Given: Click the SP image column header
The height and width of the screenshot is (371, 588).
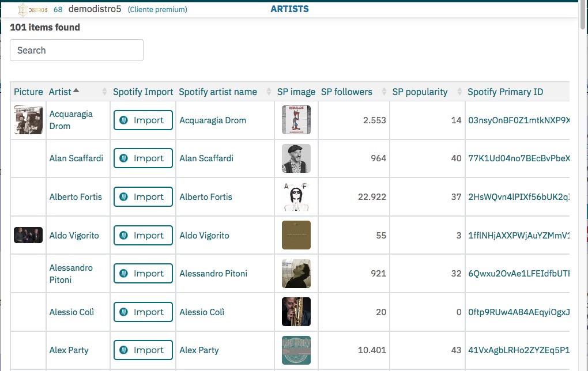Looking at the screenshot, I should click(296, 92).
